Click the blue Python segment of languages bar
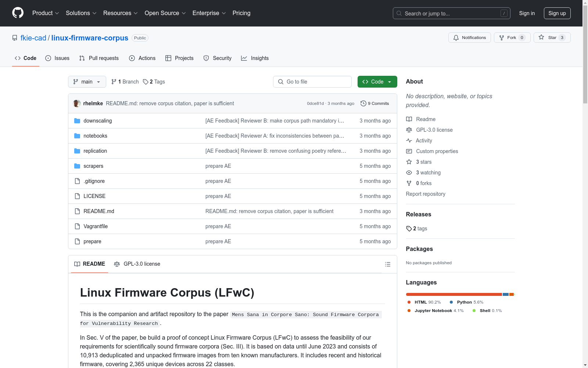This screenshot has width=588, height=368. (x=506, y=294)
